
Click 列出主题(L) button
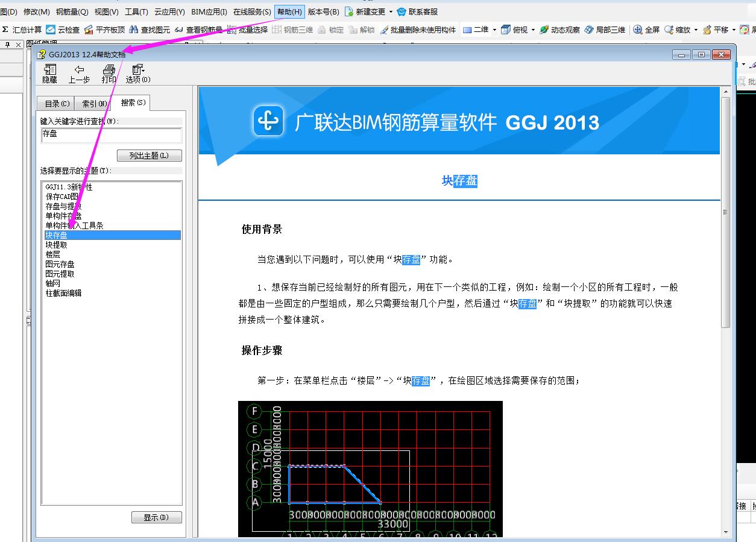coord(149,156)
